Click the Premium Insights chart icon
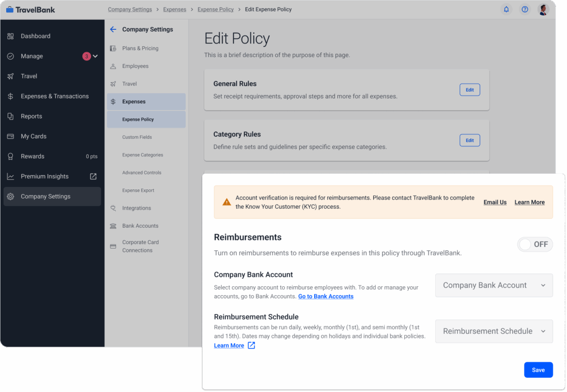 click(x=10, y=177)
